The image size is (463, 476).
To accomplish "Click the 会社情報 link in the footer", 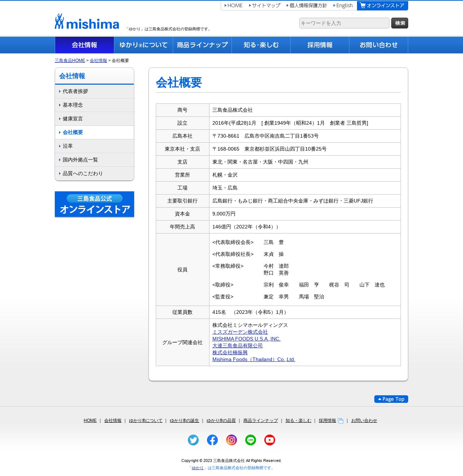I will pyautogui.click(x=113, y=421).
